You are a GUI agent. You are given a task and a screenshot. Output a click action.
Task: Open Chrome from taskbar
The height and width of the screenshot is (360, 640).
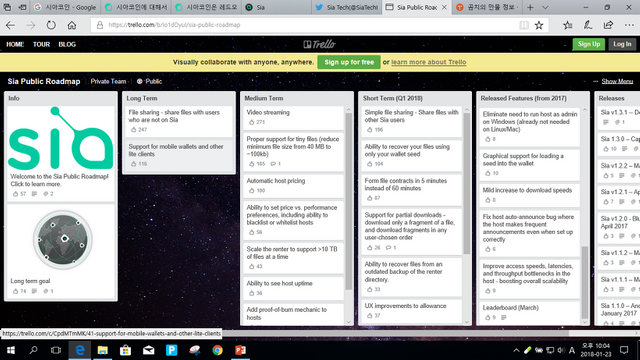[217, 350]
